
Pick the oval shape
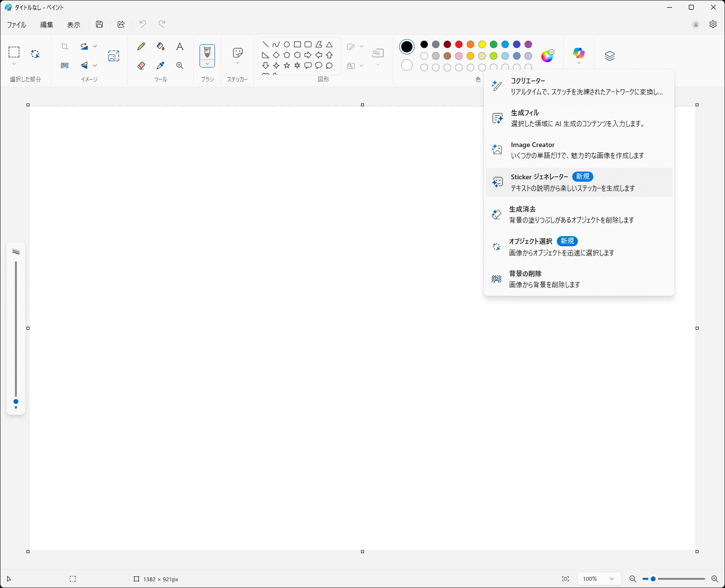(x=287, y=44)
